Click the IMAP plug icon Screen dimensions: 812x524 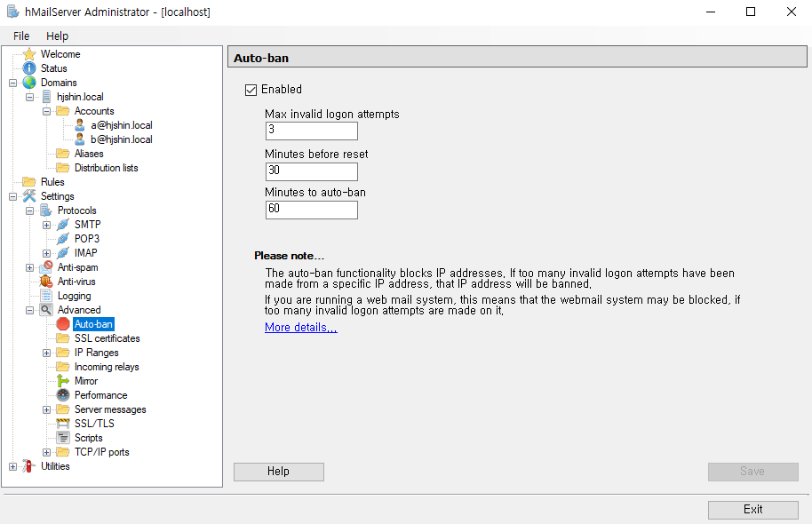point(63,253)
